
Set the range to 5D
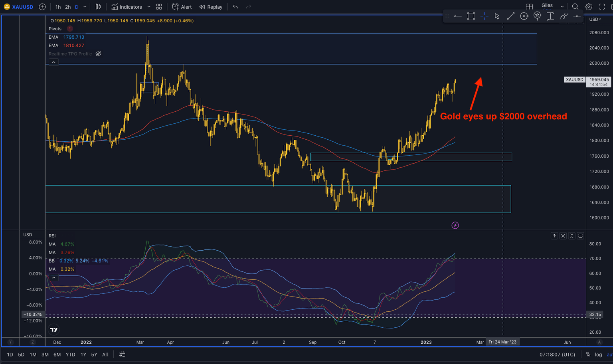coord(21,354)
